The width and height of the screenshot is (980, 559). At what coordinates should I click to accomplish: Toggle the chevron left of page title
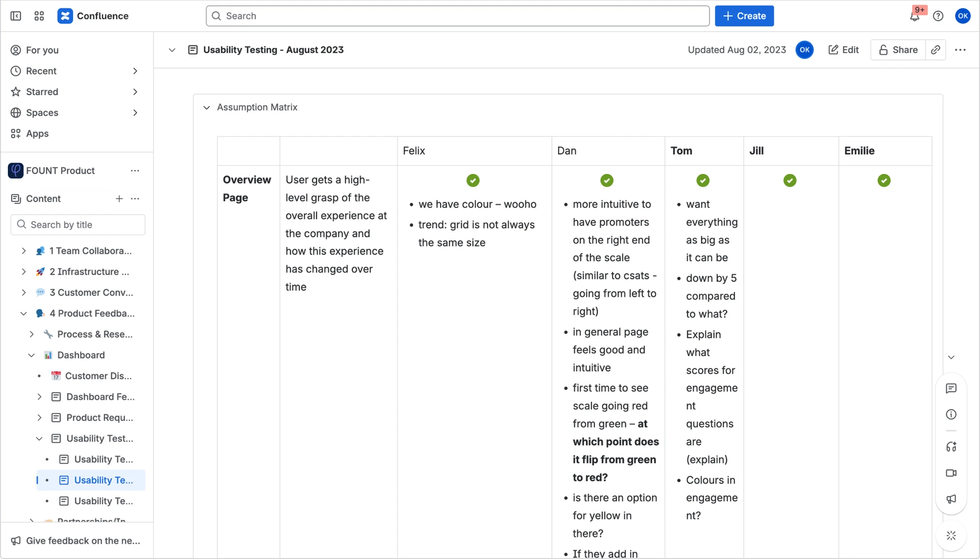[172, 50]
